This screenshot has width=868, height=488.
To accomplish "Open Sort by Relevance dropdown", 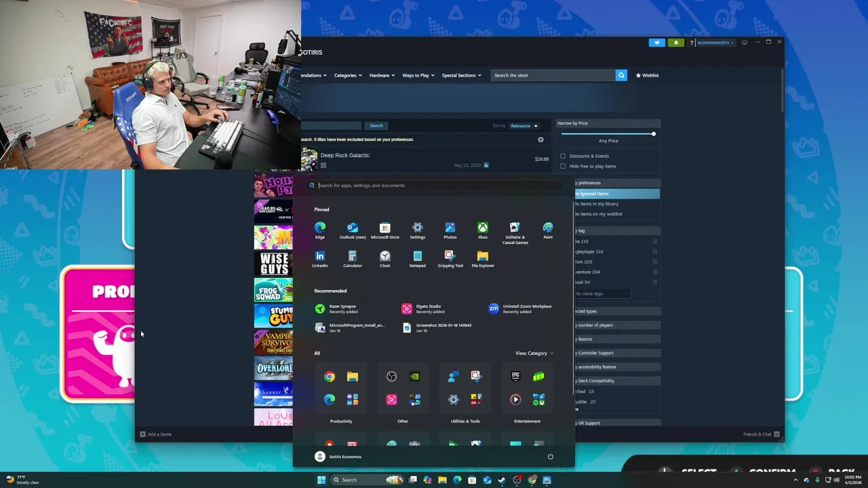I will 524,126.
